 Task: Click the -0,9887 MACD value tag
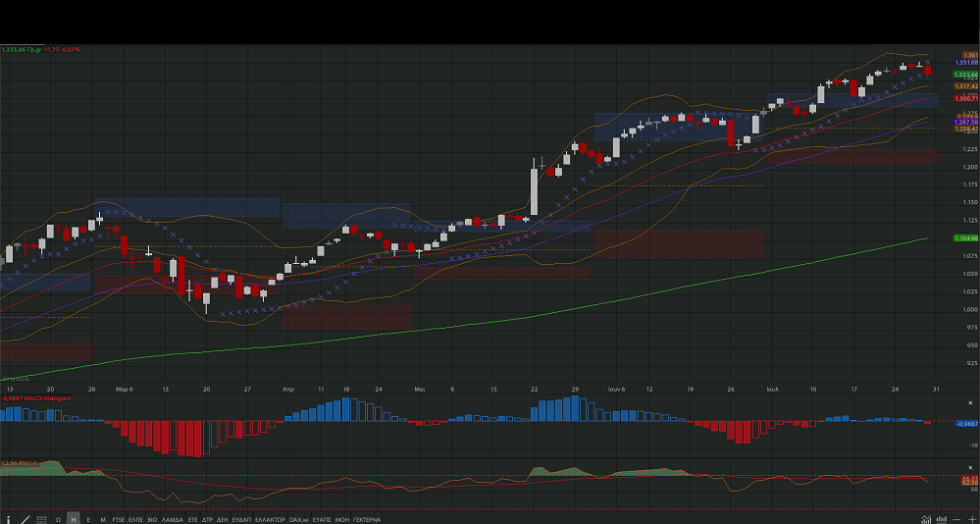[x=966, y=423]
